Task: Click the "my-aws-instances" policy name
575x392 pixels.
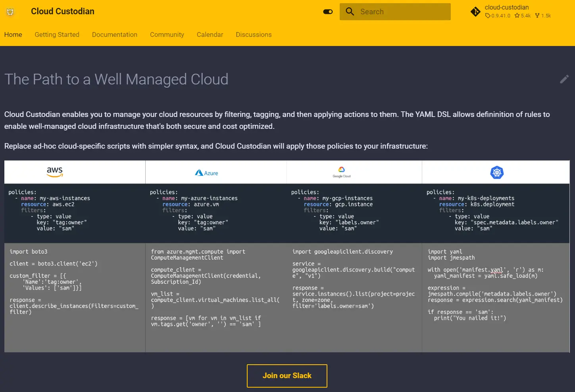Action: (x=65, y=198)
